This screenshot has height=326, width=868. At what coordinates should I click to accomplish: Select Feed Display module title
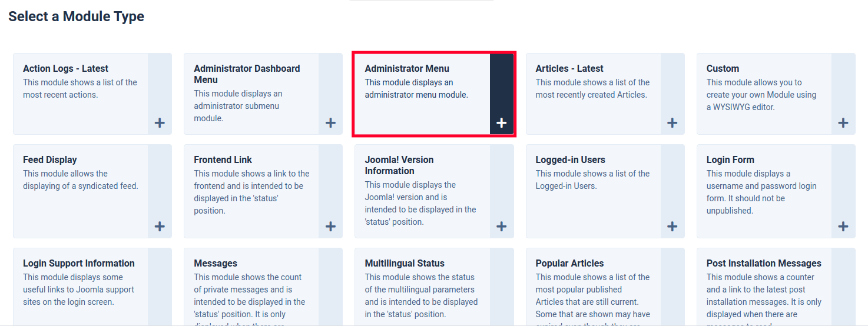tap(50, 159)
